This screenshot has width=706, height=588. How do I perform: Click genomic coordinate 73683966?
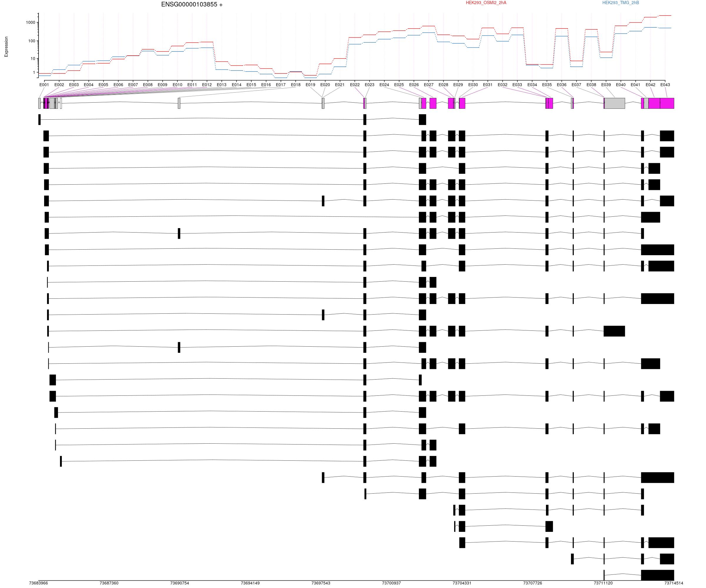39,583
